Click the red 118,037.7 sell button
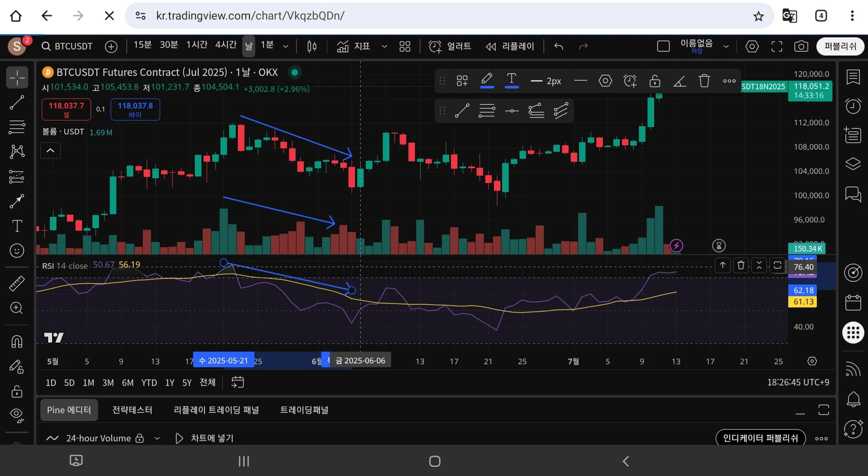The width and height of the screenshot is (868, 476). (x=66, y=109)
